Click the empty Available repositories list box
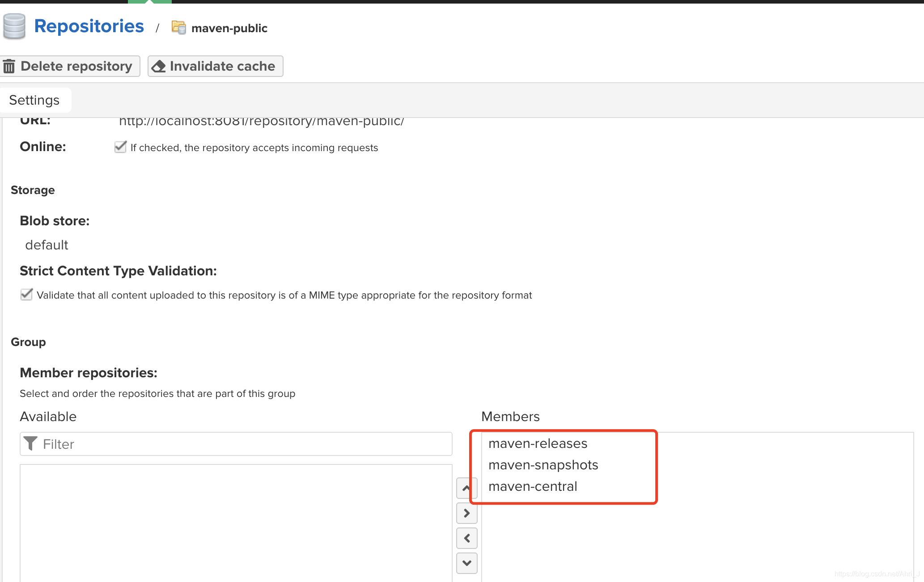Viewport: 924px width, 582px height. tap(236, 523)
